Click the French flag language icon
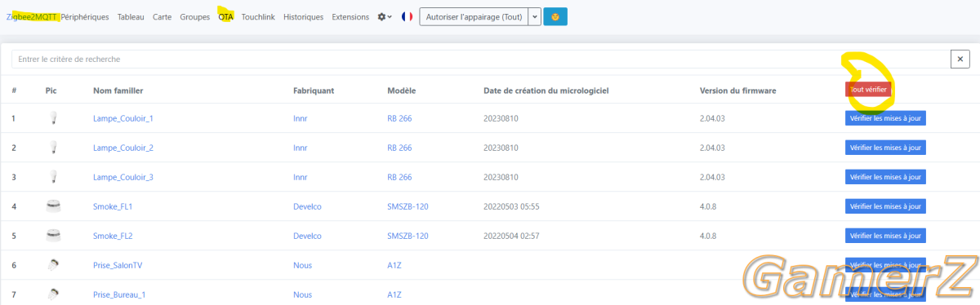Screen dimensions: 980x305 point(407,16)
